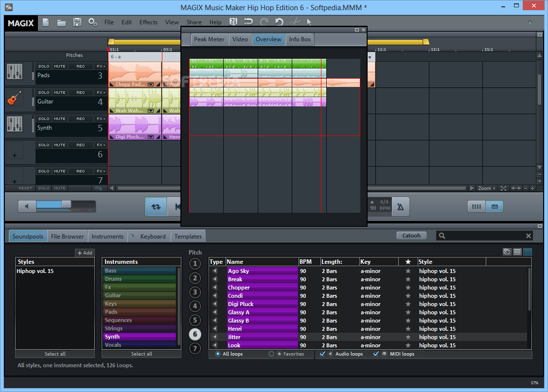The image size is (548, 392).
Task: Open the Zoom dropdown menu
Action: click(486, 188)
